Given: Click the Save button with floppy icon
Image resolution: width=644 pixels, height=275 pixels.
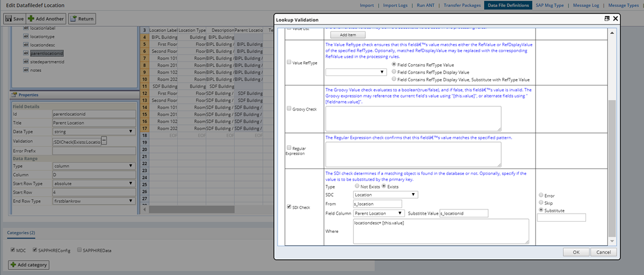Looking at the screenshot, I should [x=15, y=19].
